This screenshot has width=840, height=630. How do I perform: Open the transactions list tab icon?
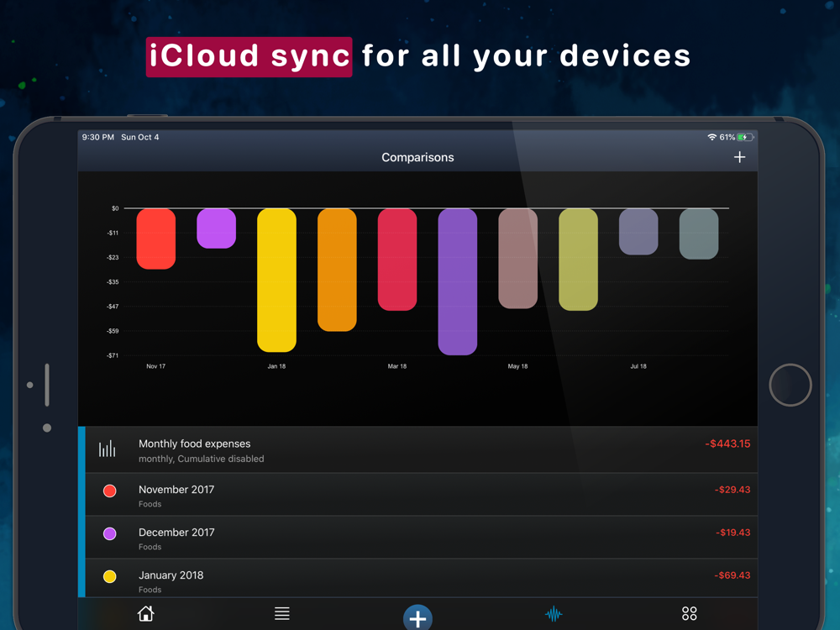(x=281, y=613)
